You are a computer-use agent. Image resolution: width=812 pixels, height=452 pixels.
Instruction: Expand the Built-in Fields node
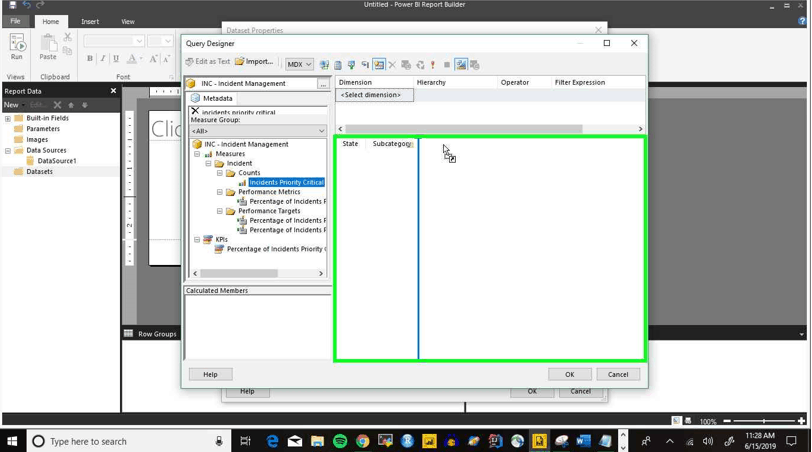8,119
